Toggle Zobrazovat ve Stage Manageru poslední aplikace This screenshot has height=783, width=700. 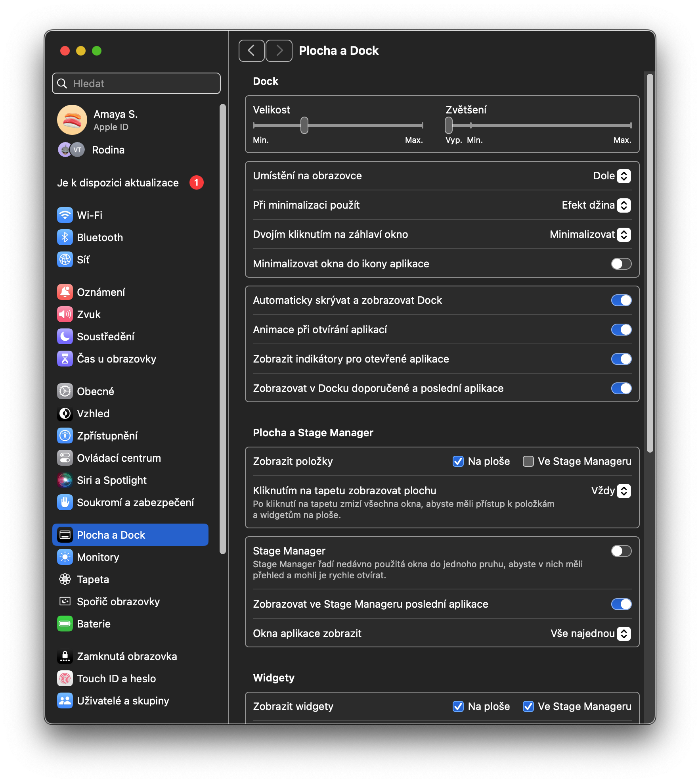click(621, 604)
